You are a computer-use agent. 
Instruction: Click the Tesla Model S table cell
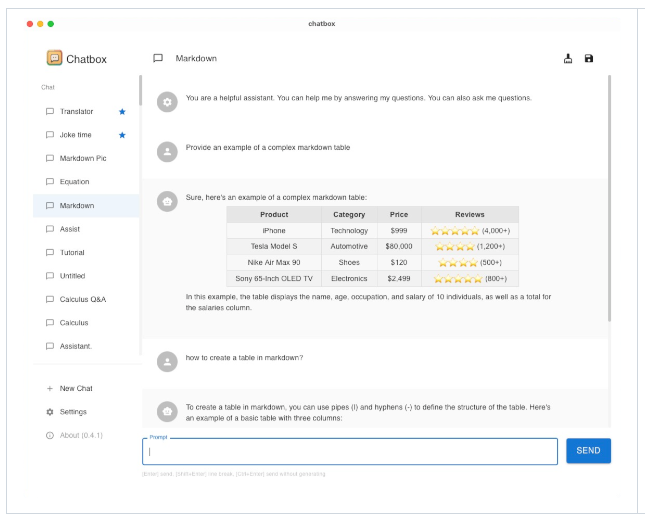(274, 246)
